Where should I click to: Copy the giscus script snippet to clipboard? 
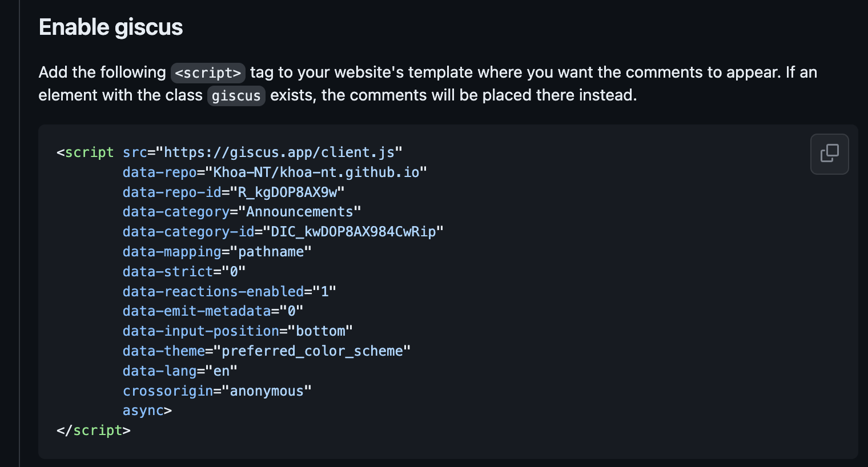(829, 154)
